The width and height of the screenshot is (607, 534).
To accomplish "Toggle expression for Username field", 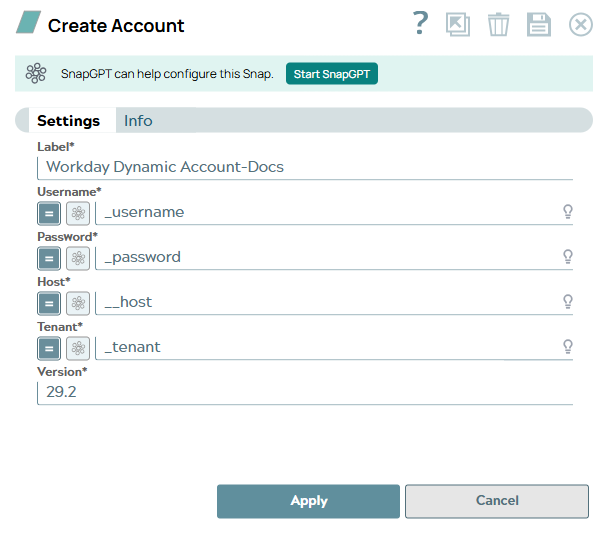I will 49,213.
